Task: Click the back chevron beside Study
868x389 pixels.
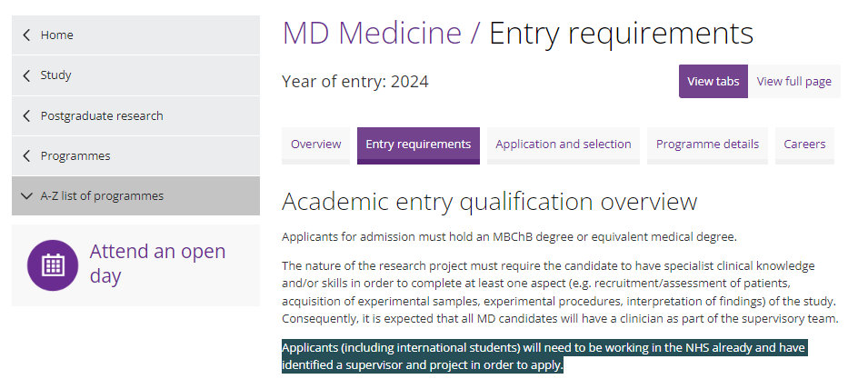Action: coord(26,75)
